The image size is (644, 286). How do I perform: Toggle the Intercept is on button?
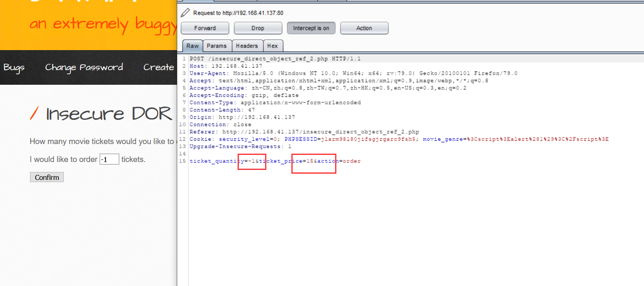(311, 28)
